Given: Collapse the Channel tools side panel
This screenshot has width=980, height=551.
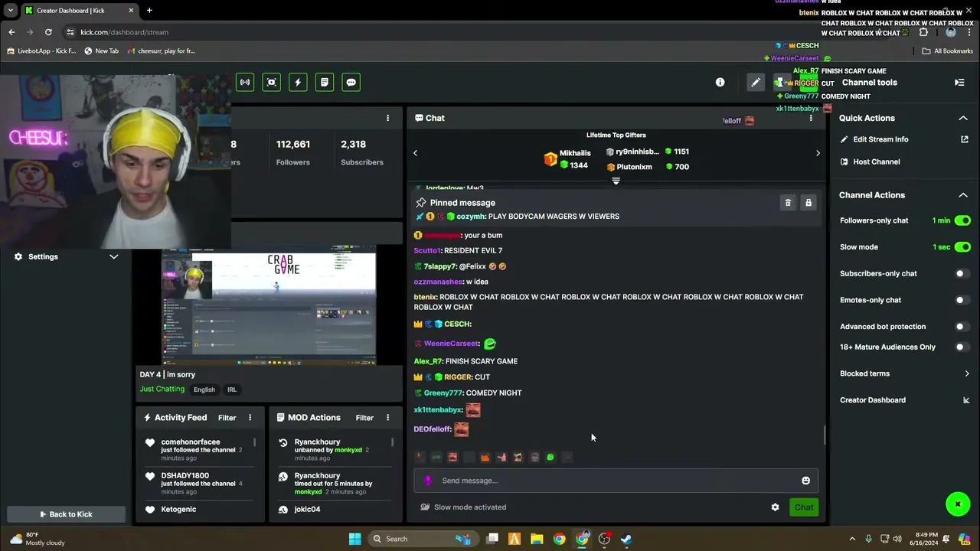Looking at the screenshot, I should pos(959,83).
